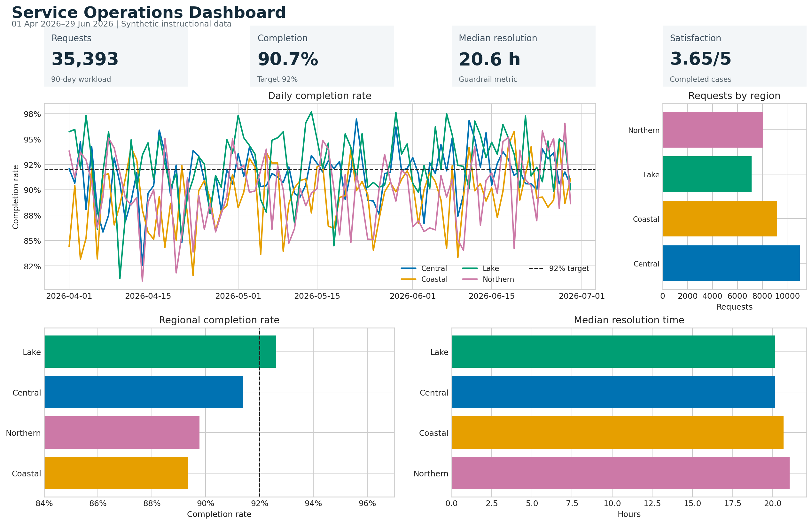Click the Central bar in Median resolution time
This screenshot has height=524, width=812.
click(613, 392)
